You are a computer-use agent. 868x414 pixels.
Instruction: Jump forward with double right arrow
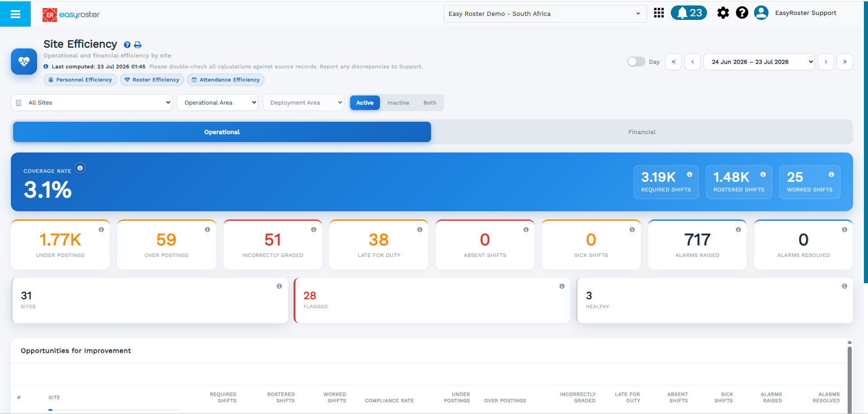coord(844,62)
